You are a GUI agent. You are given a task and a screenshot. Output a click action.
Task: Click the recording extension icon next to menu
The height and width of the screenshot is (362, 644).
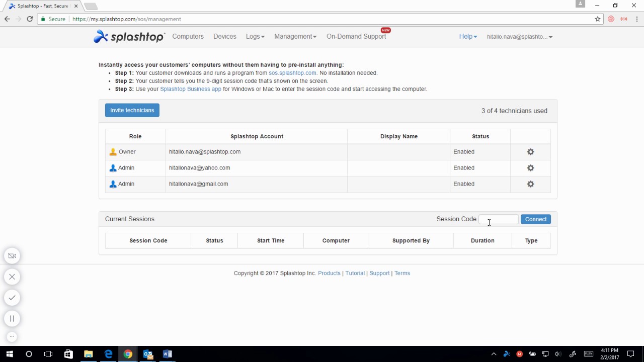click(x=624, y=19)
